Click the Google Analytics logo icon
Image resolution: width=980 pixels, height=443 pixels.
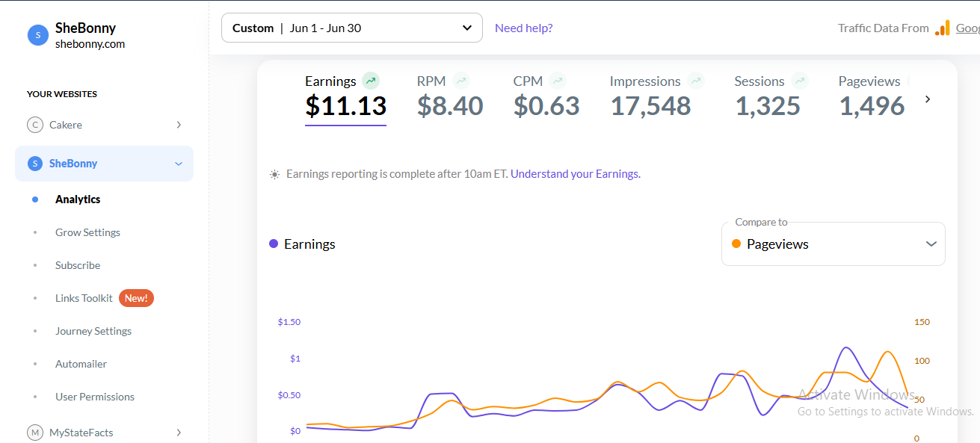coord(943,28)
